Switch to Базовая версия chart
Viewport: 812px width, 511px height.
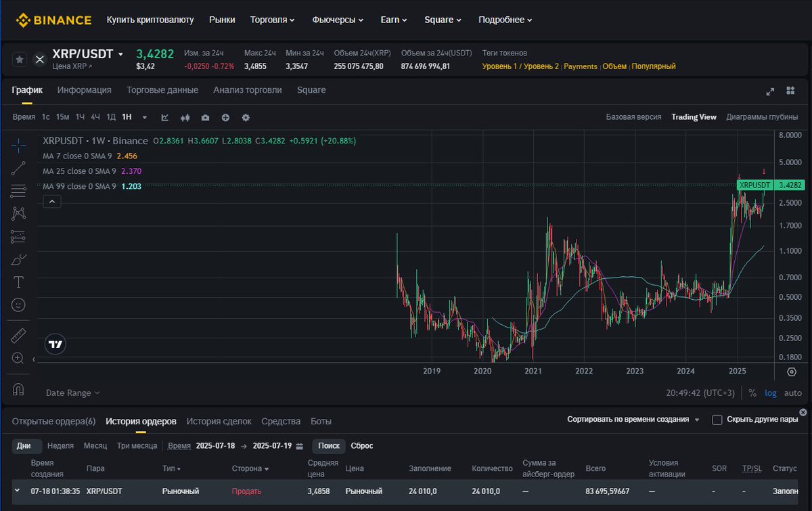pyautogui.click(x=633, y=117)
